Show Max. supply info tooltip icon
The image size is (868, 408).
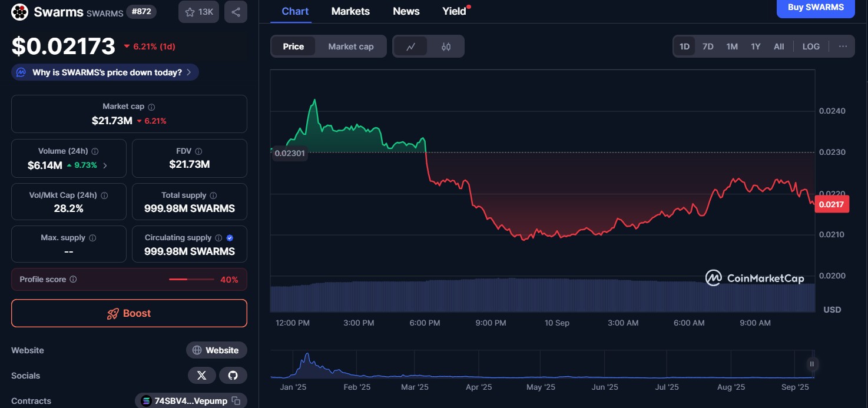92,238
